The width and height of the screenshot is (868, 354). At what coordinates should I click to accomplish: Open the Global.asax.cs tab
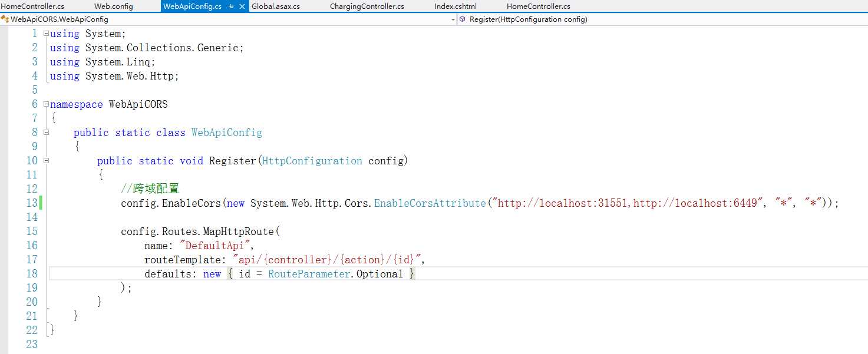275,6
